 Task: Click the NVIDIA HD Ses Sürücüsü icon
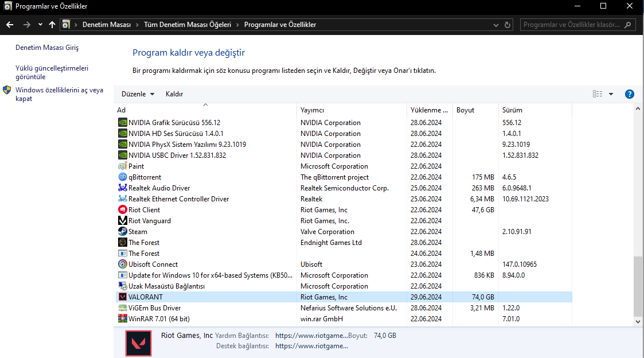[122, 134]
